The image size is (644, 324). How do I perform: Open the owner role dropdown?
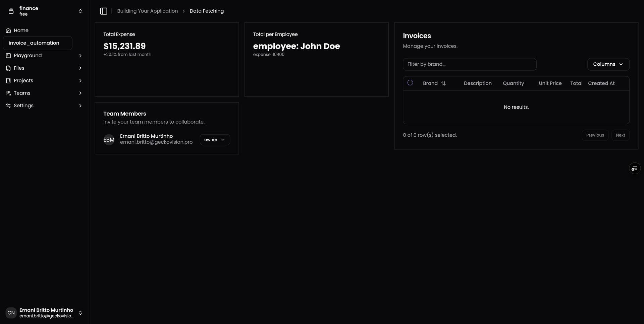(215, 140)
